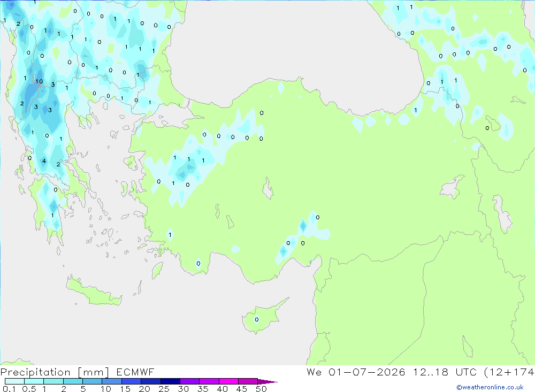This screenshot has width=535, height=392.
Task: Click the '01-07-2026' forecast date
Action: 367,372
